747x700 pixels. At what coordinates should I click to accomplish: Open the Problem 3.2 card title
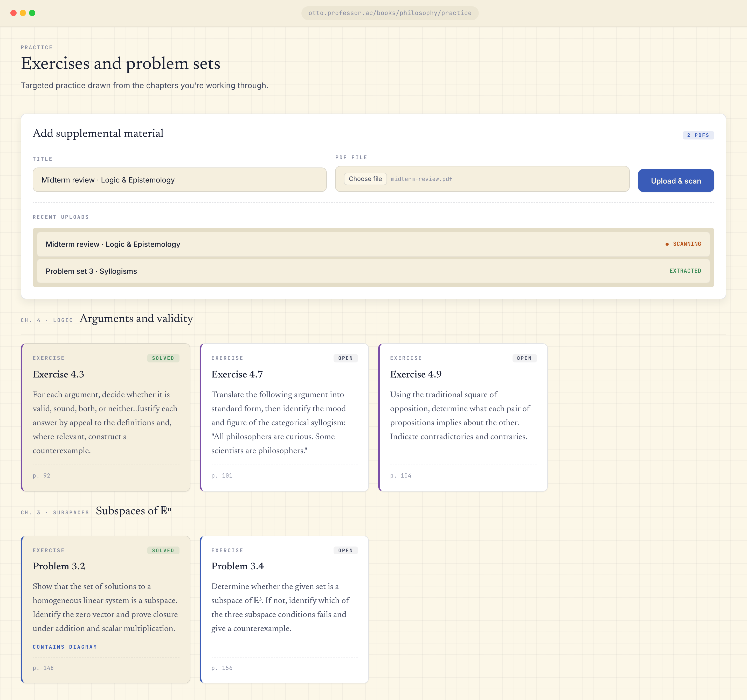tap(59, 566)
